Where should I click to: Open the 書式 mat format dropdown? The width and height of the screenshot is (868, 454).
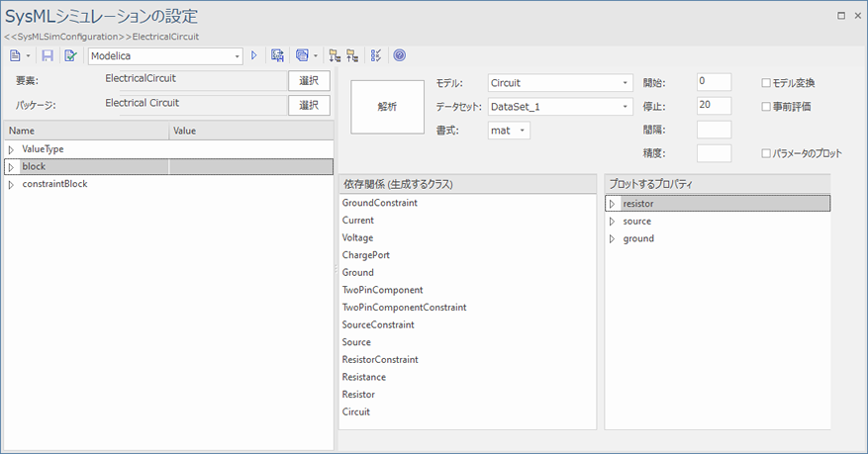(509, 131)
